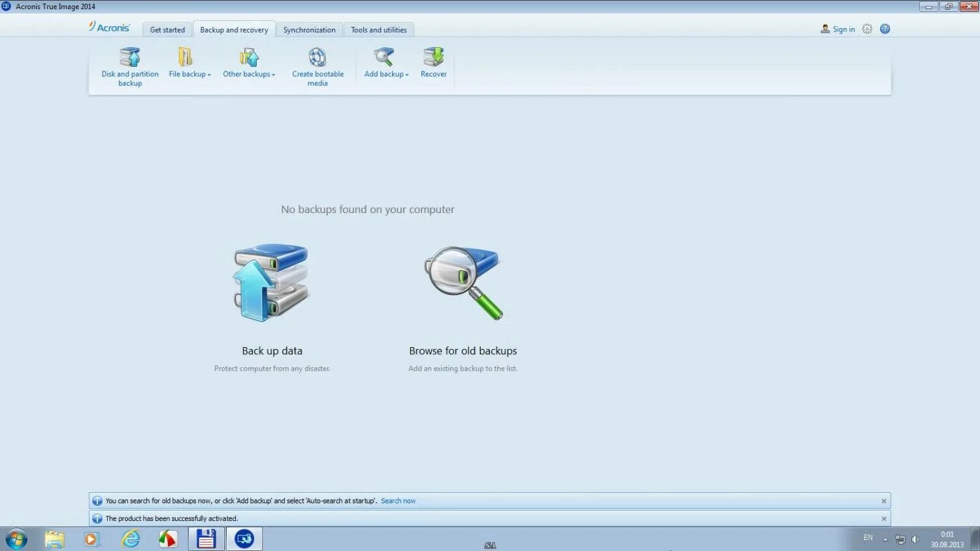Open settings via the gear icon
The width and height of the screenshot is (980, 551).
coord(867,29)
